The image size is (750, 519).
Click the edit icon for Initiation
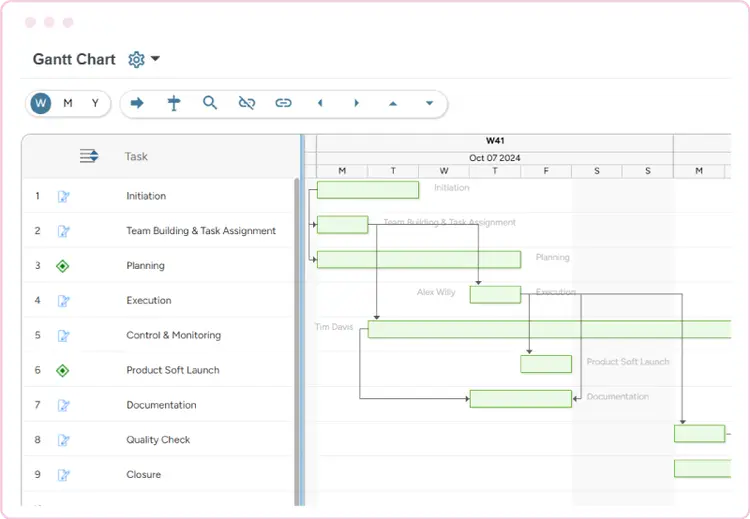tap(63, 196)
